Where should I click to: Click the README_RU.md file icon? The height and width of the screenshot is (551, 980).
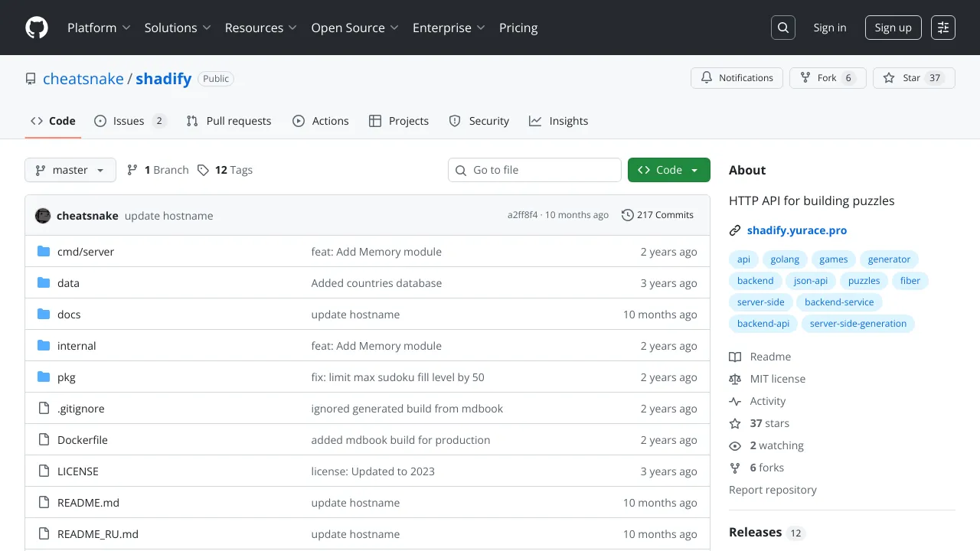point(44,533)
